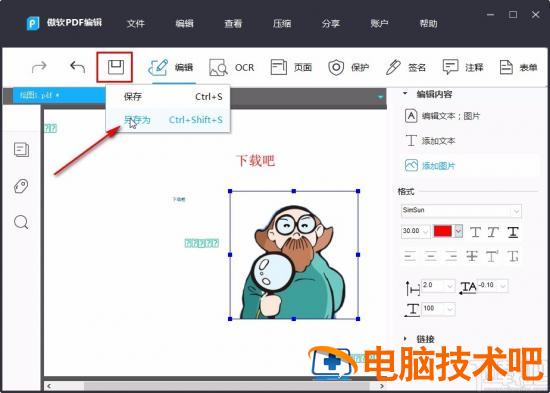Click the application logo icon
The width and height of the screenshot is (550, 393).
[33, 24]
